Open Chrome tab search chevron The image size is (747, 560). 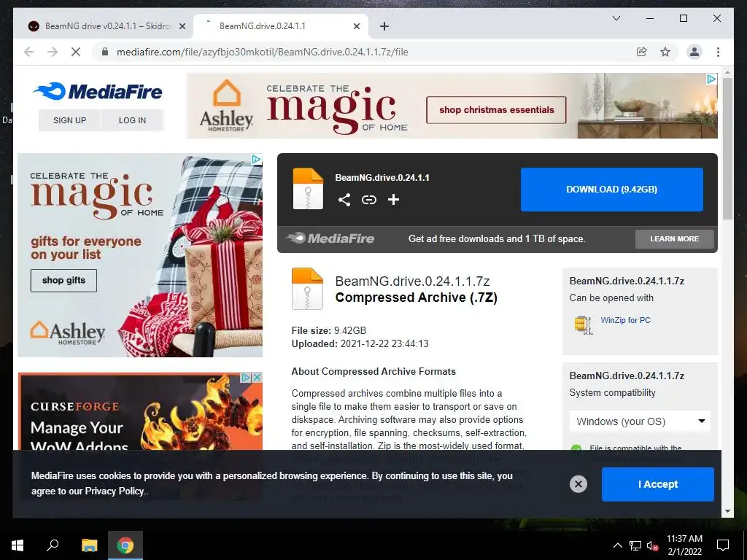pos(616,18)
